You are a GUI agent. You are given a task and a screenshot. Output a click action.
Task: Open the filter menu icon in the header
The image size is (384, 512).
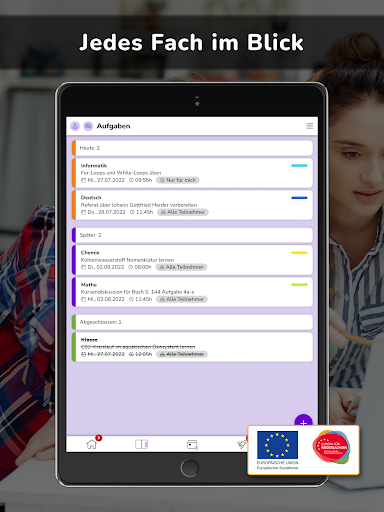[x=309, y=126]
